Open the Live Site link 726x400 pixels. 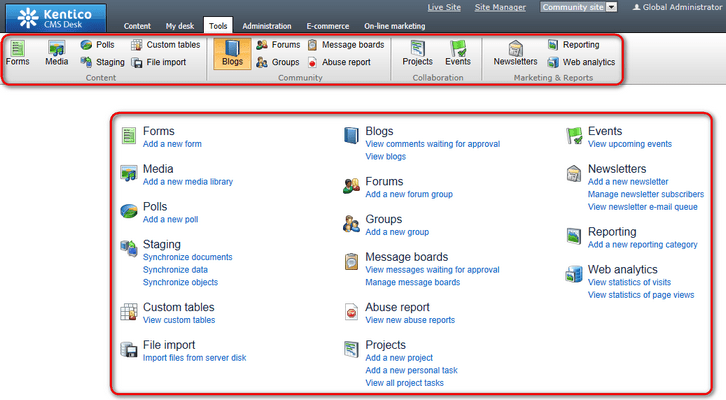(x=444, y=7)
